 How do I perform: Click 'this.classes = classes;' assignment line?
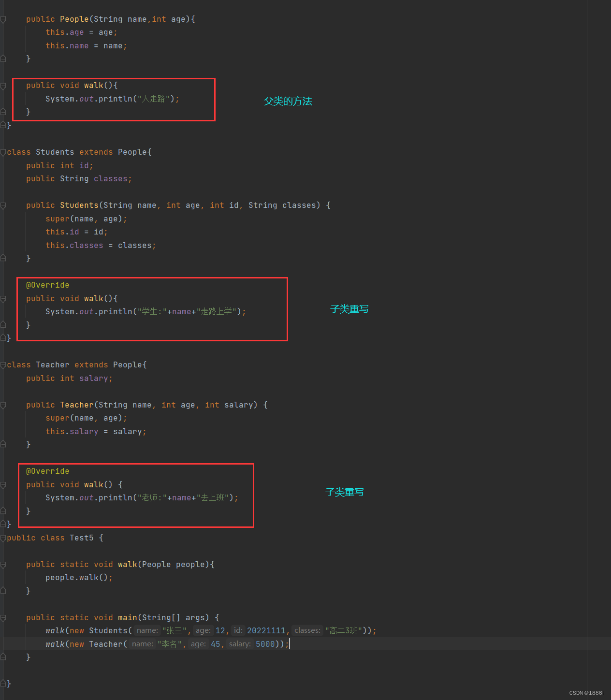[101, 246]
